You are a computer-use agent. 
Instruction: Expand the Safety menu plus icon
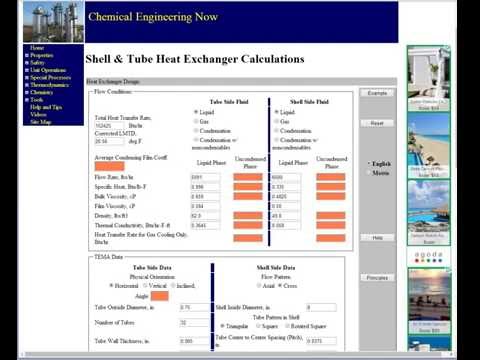pos(27,63)
